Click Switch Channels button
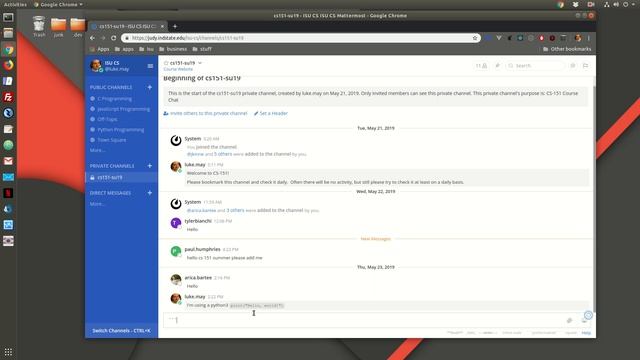This screenshot has width=640, height=360. click(x=121, y=331)
